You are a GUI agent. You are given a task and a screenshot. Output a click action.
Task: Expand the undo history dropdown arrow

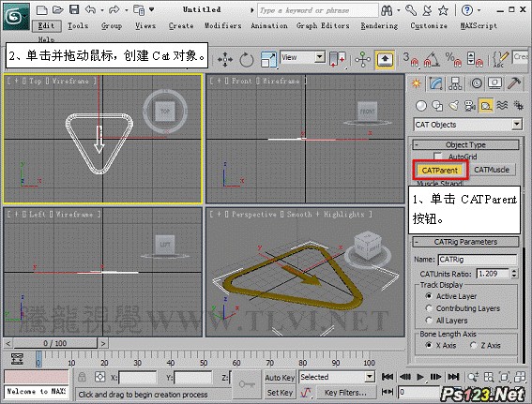[102, 10]
